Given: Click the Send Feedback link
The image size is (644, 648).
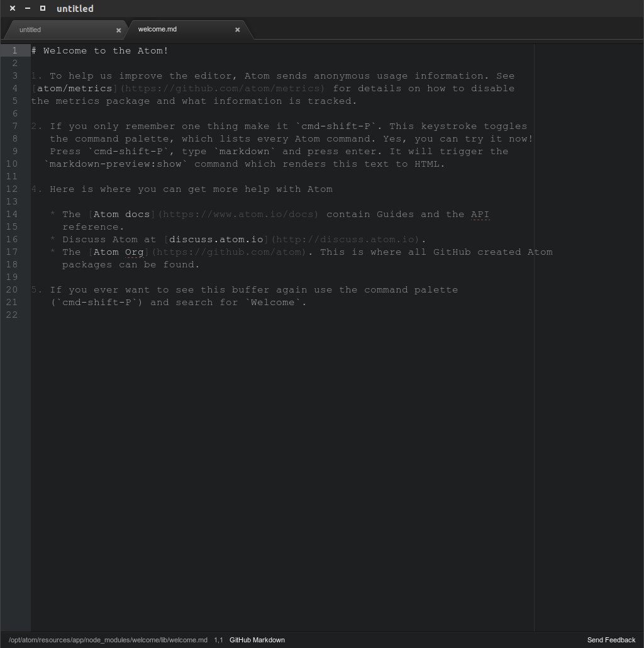Looking at the screenshot, I should click(611, 640).
